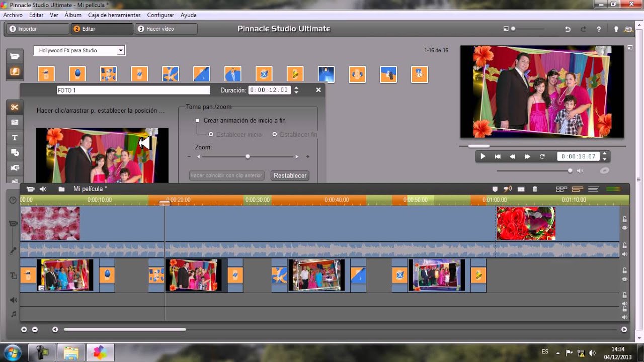Zoom in timeline with plus button
The height and width of the screenshot is (362, 644).
pos(24,329)
